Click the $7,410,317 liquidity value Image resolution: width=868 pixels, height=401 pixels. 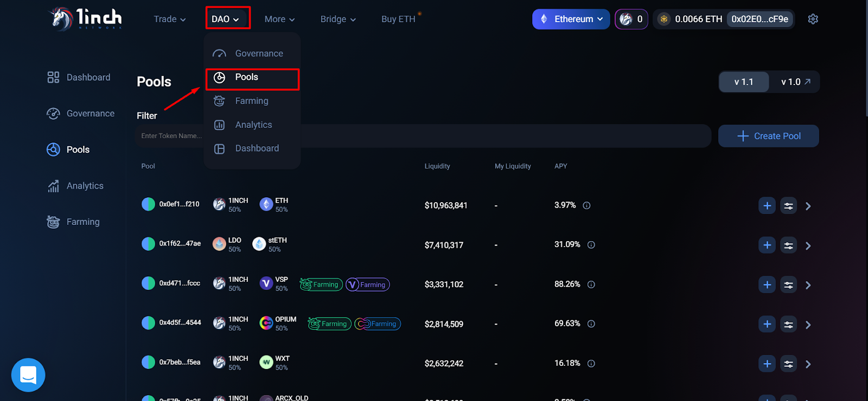[x=444, y=245]
